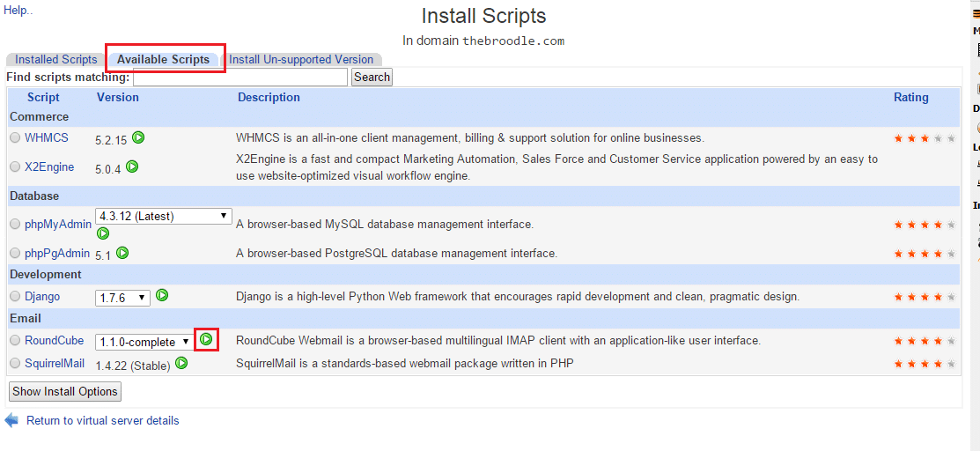Select the SquirrelMail radio button
Screen dimensions: 980x451
tap(15, 363)
